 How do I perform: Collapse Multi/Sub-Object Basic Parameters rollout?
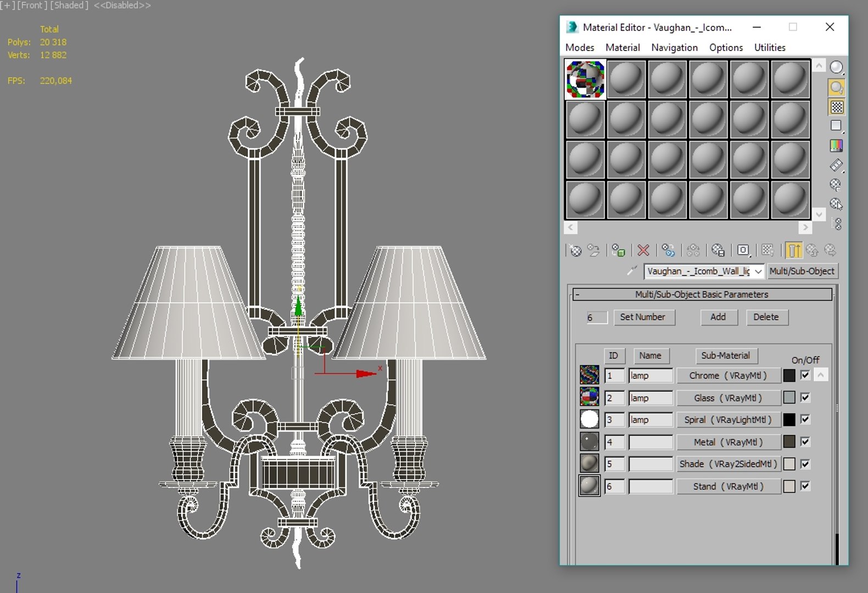tap(702, 294)
